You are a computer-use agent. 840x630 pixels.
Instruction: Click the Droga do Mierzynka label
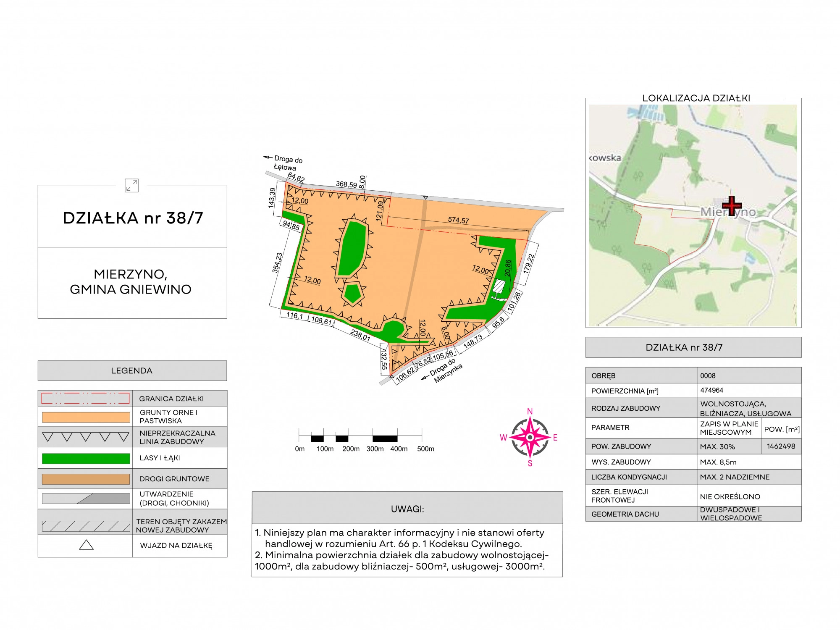(444, 371)
